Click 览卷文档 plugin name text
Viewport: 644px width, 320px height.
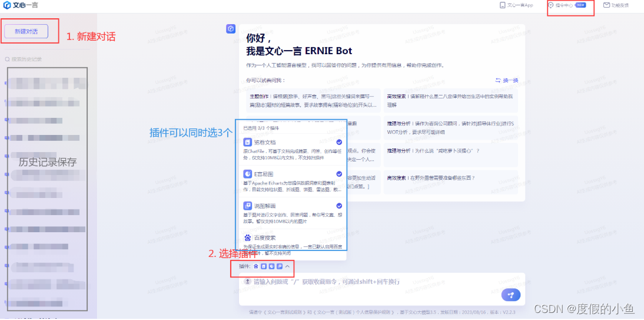pos(264,142)
